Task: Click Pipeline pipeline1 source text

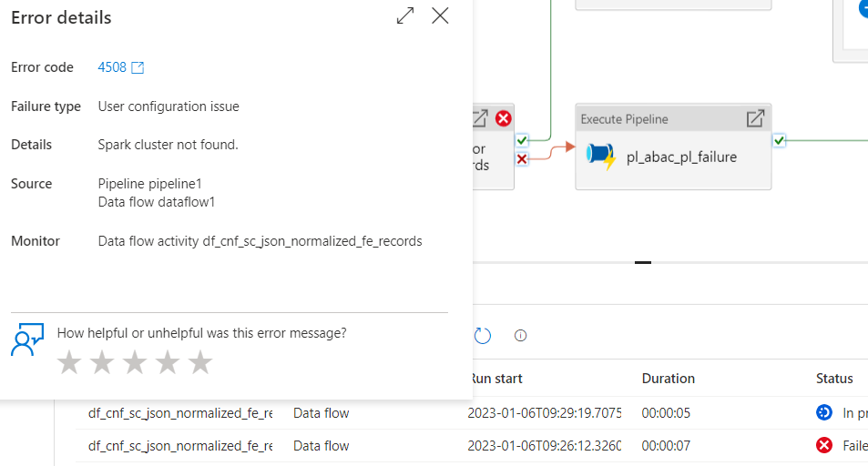Action: coord(149,184)
